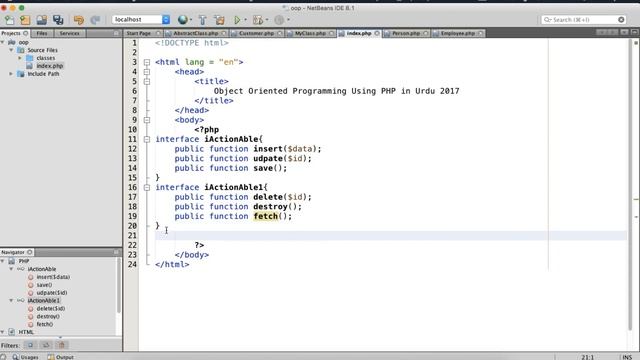Close the Employee.php editor tab

pos(480,33)
